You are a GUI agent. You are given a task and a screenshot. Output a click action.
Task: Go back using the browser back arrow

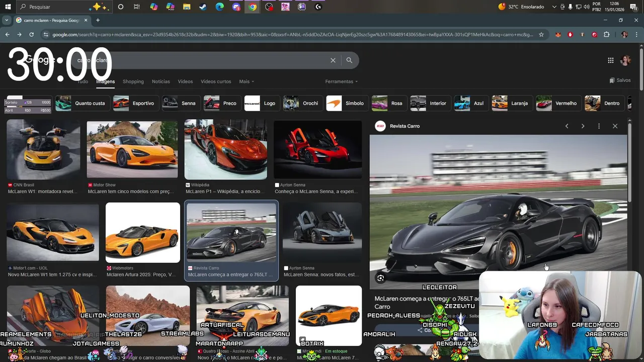point(7,35)
